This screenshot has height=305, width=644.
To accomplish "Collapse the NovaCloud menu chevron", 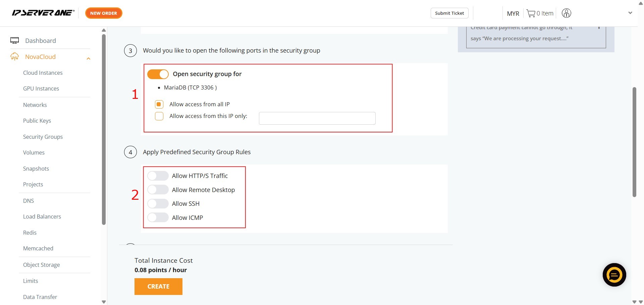I will pos(89,59).
